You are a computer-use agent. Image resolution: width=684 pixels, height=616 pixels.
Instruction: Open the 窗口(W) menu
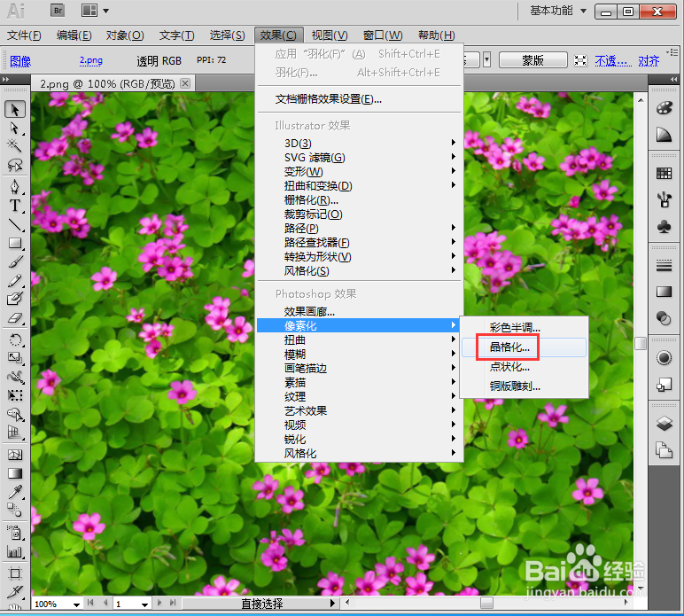[383, 35]
